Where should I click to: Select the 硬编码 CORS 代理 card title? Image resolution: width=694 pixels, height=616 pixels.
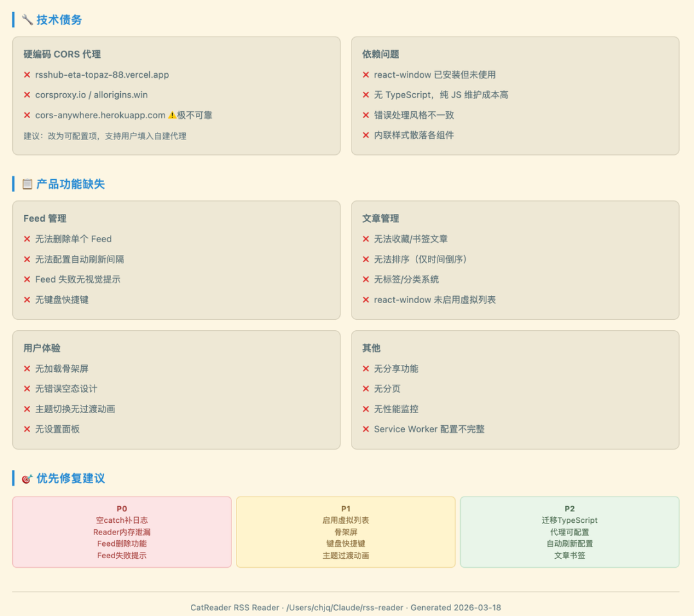pyautogui.click(x=62, y=55)
